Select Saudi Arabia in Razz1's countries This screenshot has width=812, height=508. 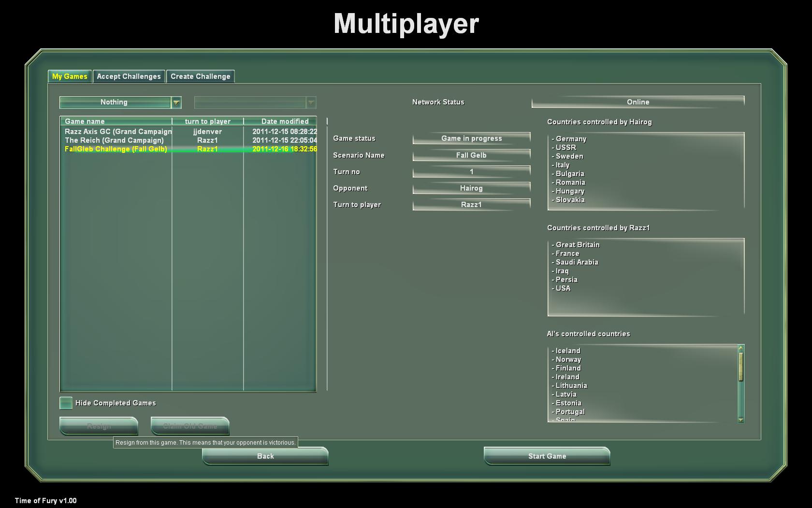(x=575, y=262)
